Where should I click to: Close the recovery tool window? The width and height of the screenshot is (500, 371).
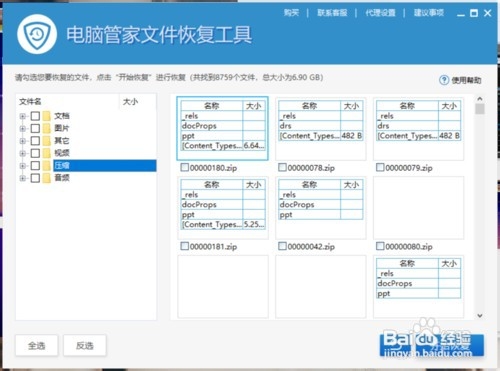(487, 13)
